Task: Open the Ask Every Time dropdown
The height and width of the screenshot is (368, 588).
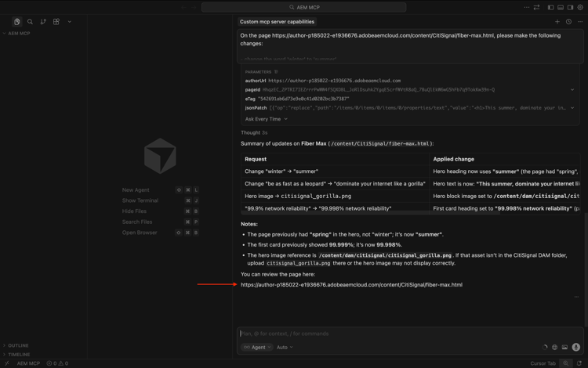Action: [267, 119]
